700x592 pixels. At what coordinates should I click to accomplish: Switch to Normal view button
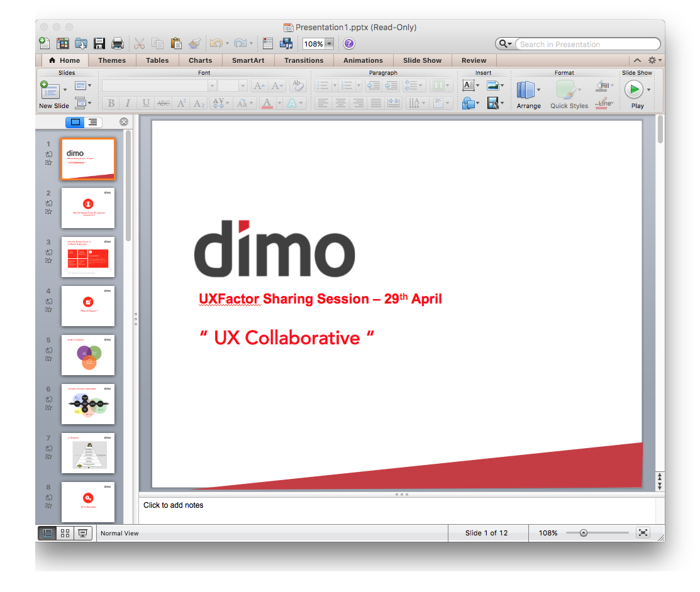click(47, 533)
